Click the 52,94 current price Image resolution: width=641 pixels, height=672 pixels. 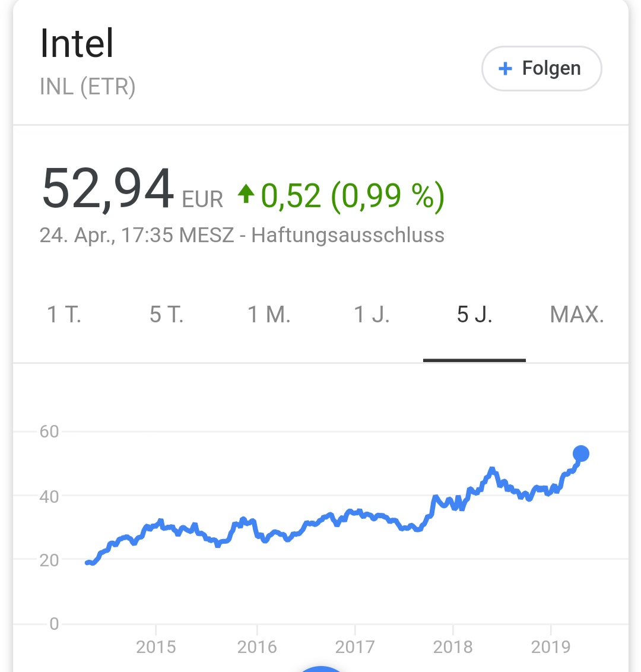pyautogui.click(x=108, y=189)
